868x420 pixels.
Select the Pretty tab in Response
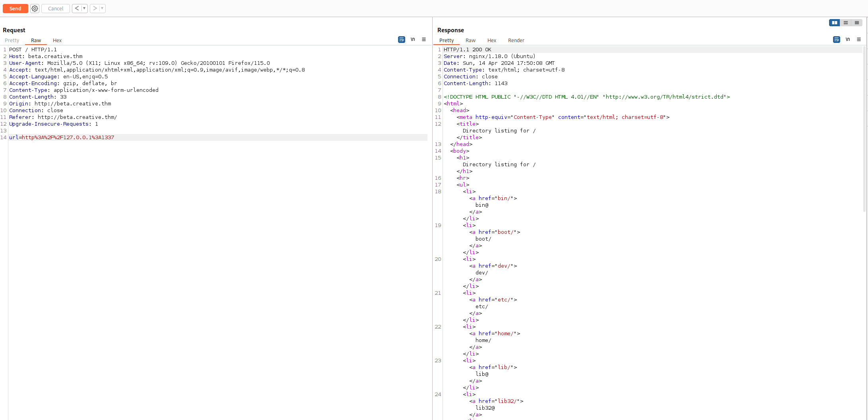click(x=447, y=40)
